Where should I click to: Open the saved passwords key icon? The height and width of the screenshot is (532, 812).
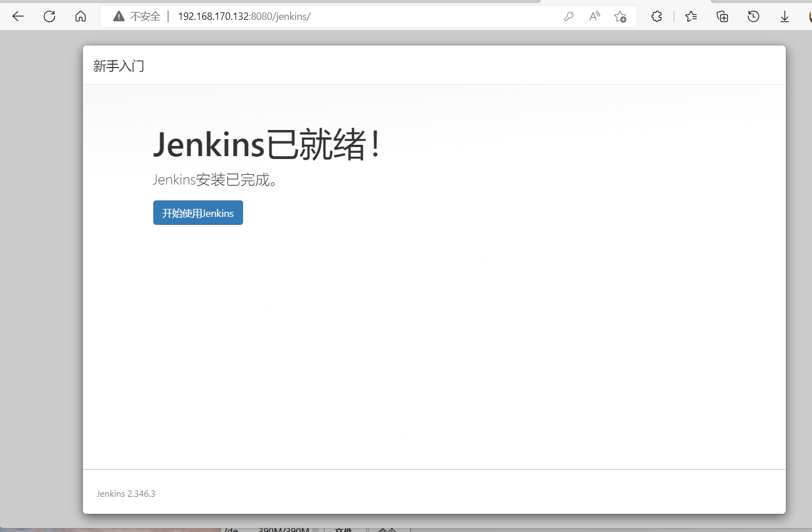pos(569,16)
